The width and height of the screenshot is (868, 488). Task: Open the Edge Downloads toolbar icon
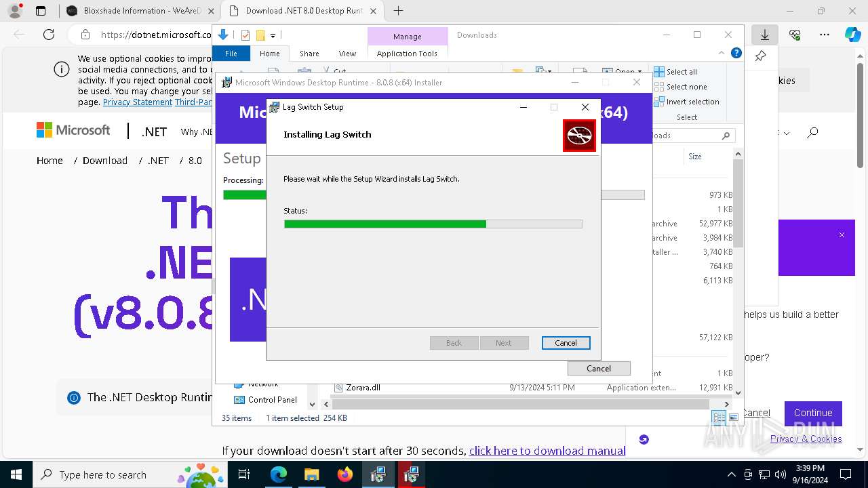point(764,35)
